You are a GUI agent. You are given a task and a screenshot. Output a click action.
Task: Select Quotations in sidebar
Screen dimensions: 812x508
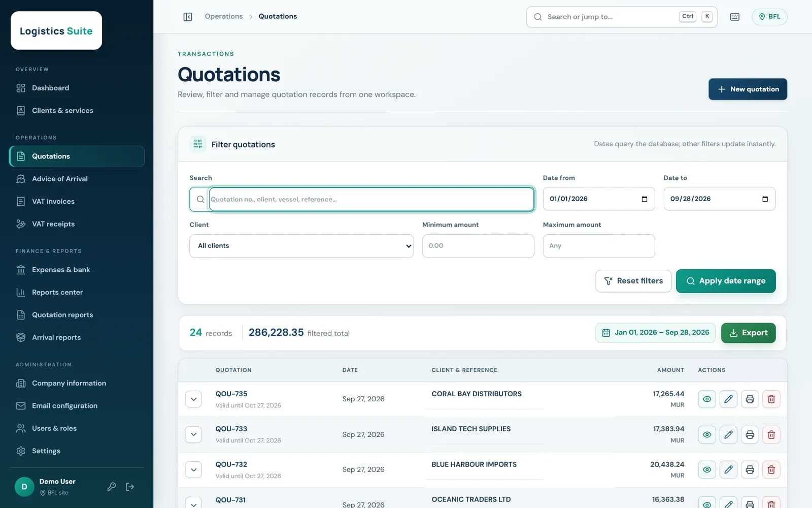(x=77, y=156)
